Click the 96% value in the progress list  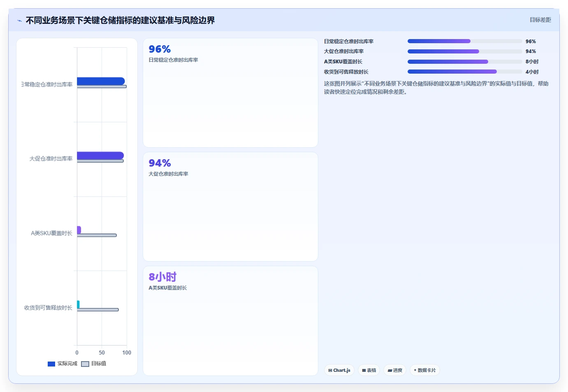point(531,42)
